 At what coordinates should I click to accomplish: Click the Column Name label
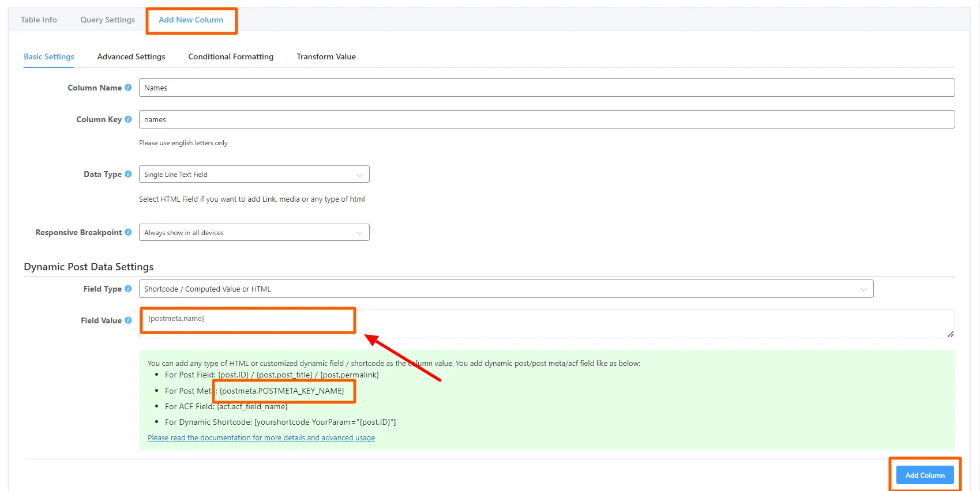coord(95,88)
